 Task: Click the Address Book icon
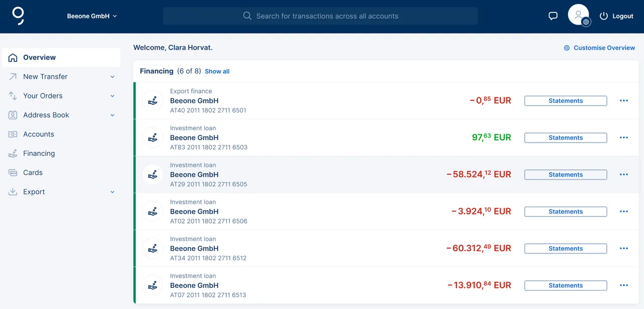[x=13, y=115]
